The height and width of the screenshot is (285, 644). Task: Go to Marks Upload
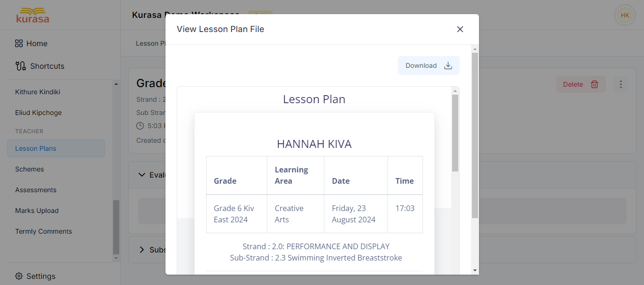click(37, 211)
